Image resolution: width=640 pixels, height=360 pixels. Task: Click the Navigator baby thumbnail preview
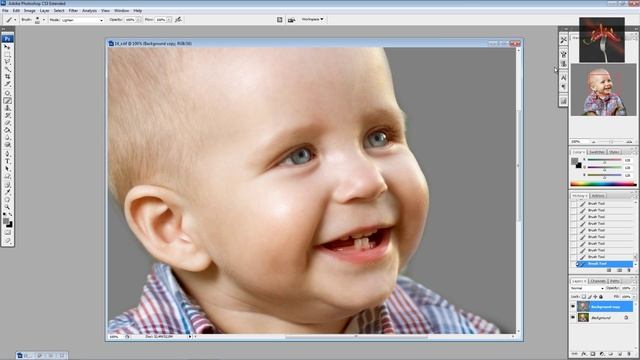tap(603, 90)
